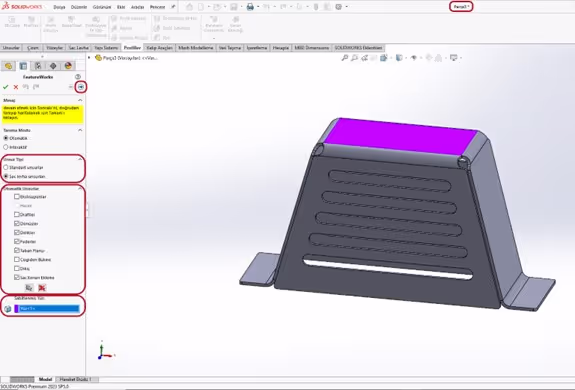Image resolution: width=575 pixels, height=390 pixels.
Task: Open the FeatureManager design tree tab
Action: (8, 66)
